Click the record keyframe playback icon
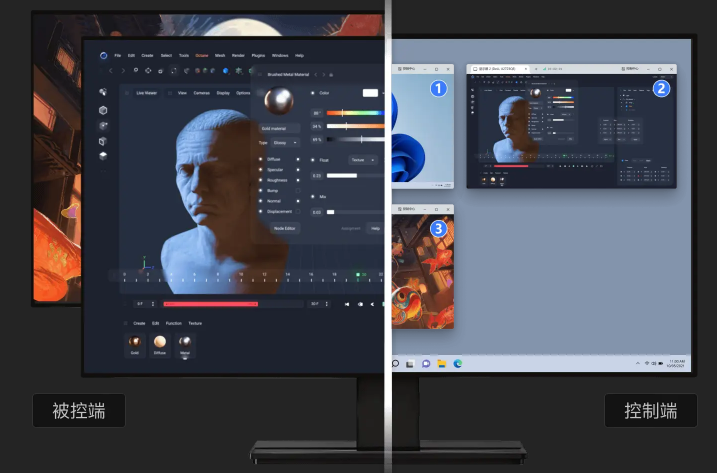 tap(360, 304)
